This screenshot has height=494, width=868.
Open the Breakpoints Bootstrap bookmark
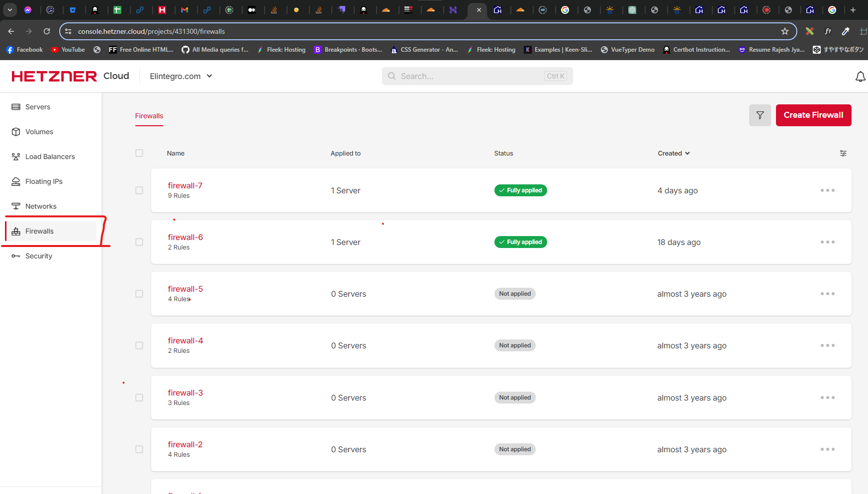coord(348,50)
